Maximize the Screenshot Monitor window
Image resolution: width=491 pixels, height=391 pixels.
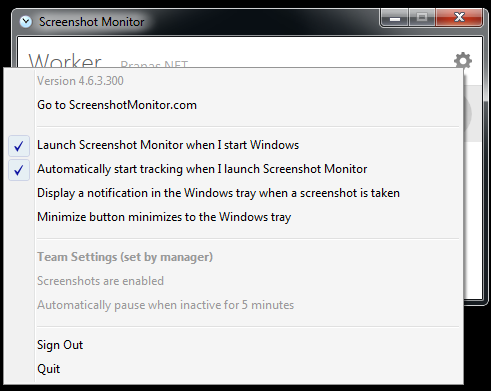pos(422,18)
